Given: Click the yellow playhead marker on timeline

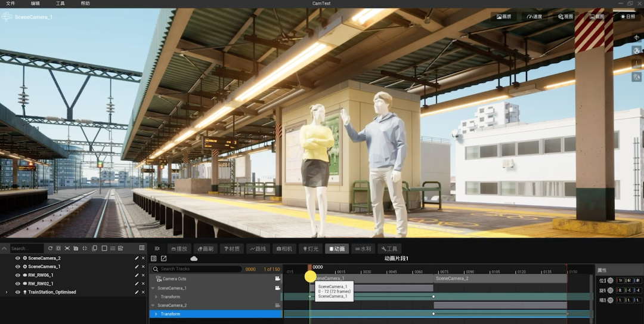Looking at the screenshot, I should point(311,277).
